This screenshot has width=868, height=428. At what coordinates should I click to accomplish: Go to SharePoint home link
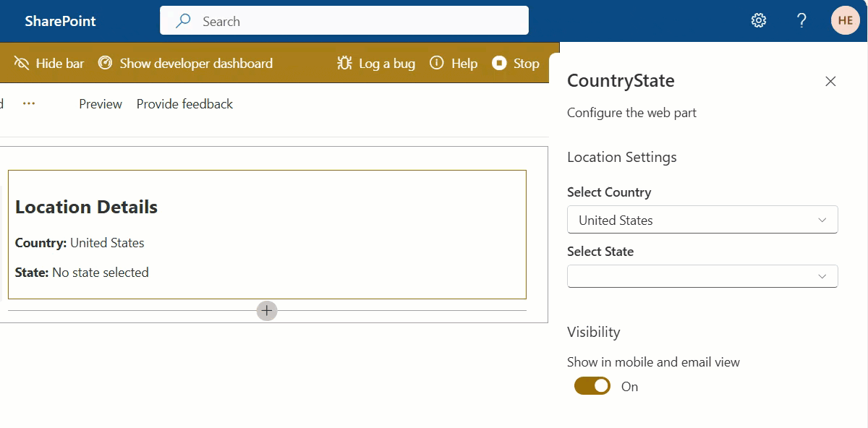tap(60, 21)
